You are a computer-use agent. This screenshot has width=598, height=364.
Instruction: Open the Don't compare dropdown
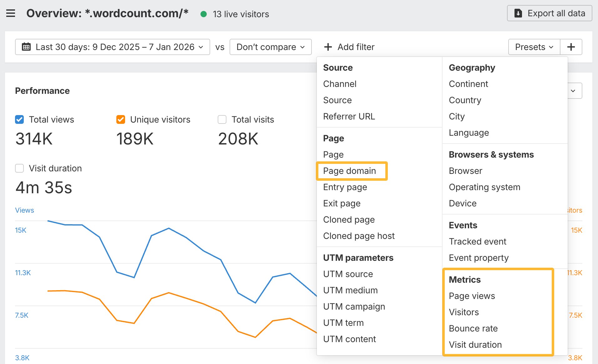click(x=270, y=47)
